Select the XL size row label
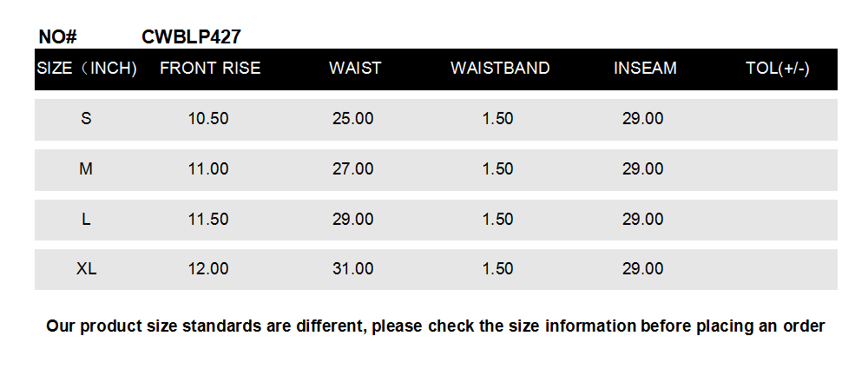The image size is (868, 382). (x=86, y=270)
